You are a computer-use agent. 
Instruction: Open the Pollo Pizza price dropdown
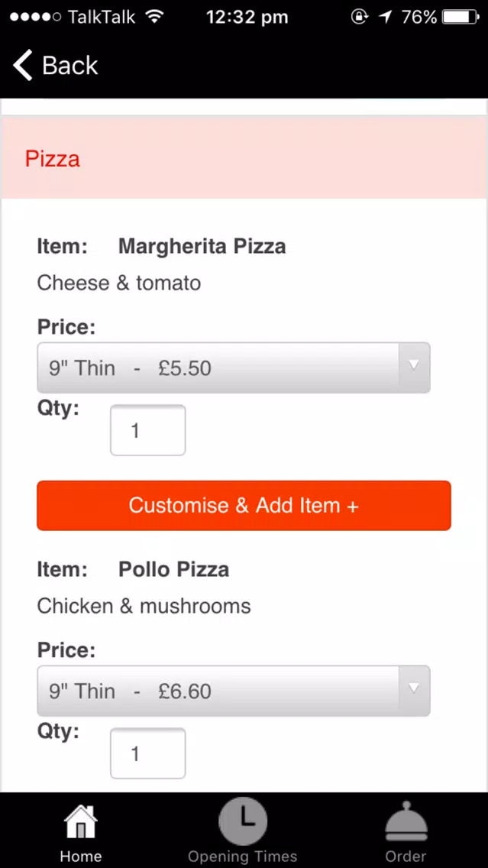[x=234, y=691]
